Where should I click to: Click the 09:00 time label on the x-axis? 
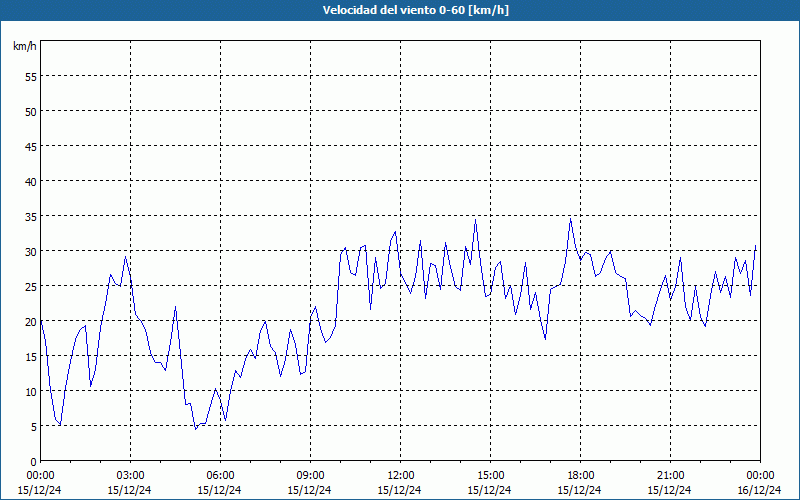coord(310,476)
